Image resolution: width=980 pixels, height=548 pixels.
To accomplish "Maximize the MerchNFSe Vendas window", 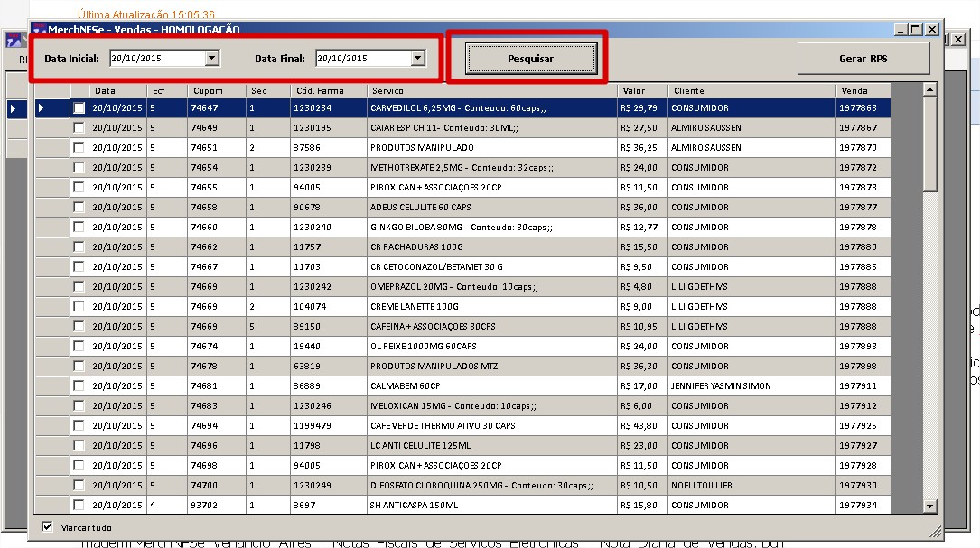I will click(x=915, y=30).
